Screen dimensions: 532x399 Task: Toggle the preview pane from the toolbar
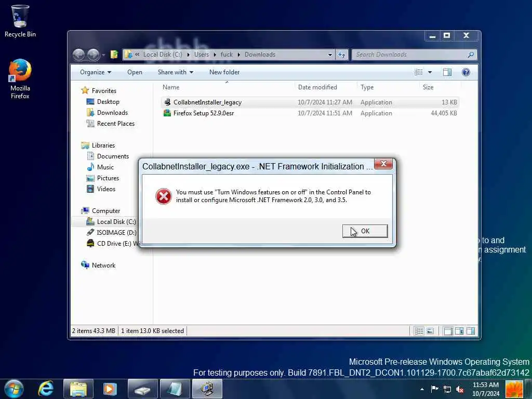tap(447, 72)
